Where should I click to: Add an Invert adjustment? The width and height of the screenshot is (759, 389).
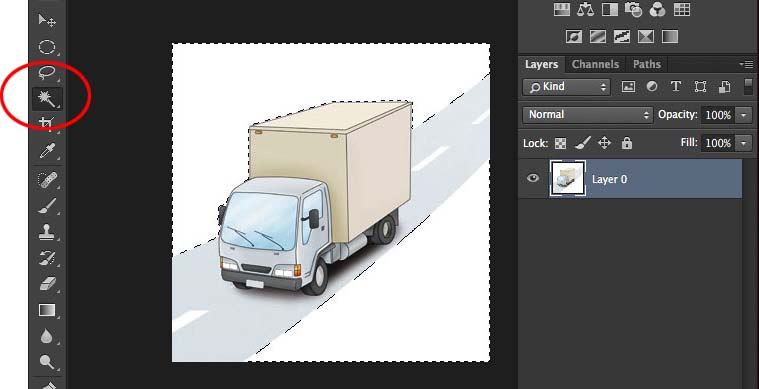(x=574, y=37)
